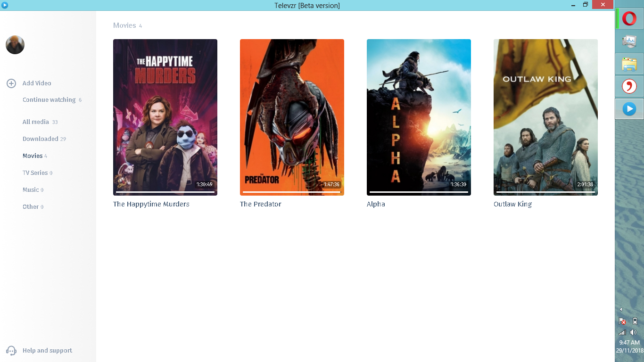Viewport: 644px width, 362px height.
Task: Seek on The Predator progress bar
Action: (292, 192)
